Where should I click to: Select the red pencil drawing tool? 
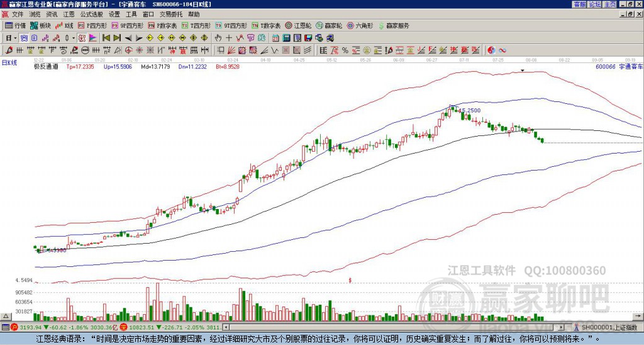(x=9, y=50)
